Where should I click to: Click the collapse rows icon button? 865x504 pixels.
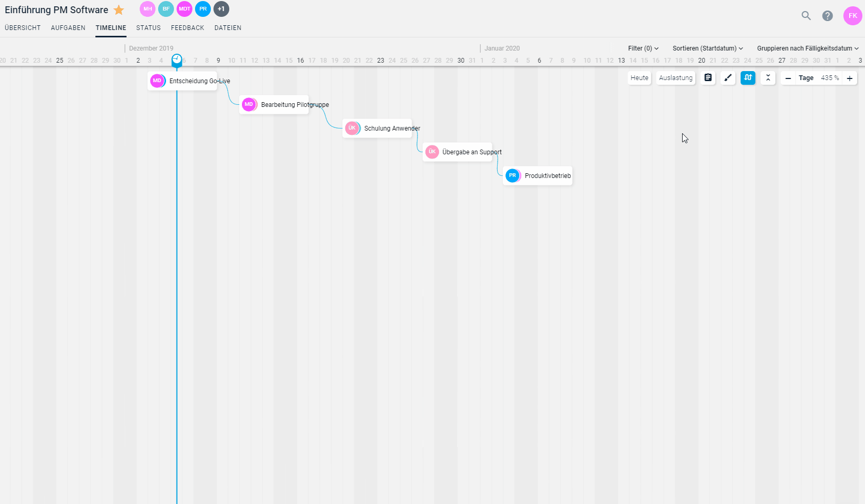coord(768,78)
